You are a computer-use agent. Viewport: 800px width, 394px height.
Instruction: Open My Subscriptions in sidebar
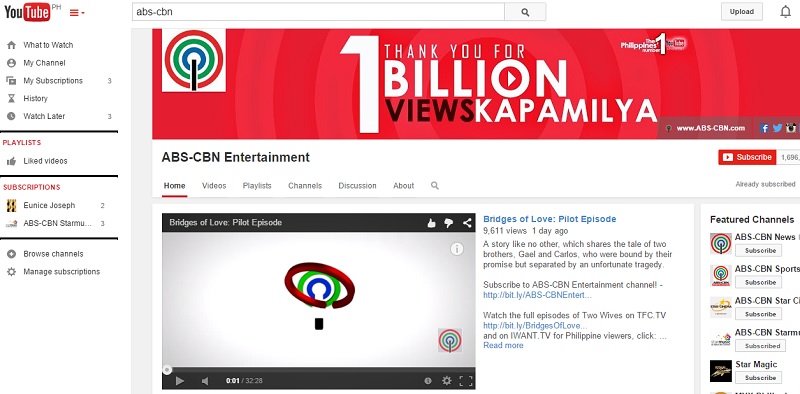[53, 81]
